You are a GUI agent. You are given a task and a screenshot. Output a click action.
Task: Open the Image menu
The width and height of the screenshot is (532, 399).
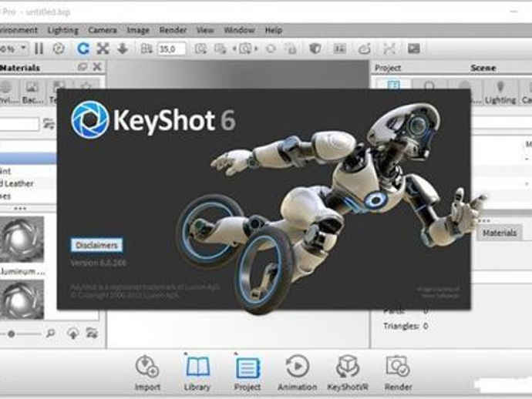pyautogui.click(x=138, y=30)
